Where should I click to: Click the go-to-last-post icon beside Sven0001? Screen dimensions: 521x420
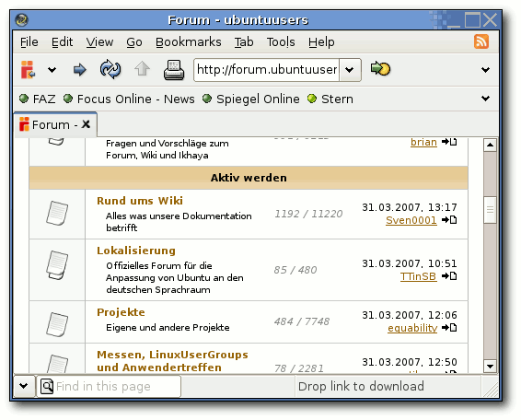tap(449, 220)
